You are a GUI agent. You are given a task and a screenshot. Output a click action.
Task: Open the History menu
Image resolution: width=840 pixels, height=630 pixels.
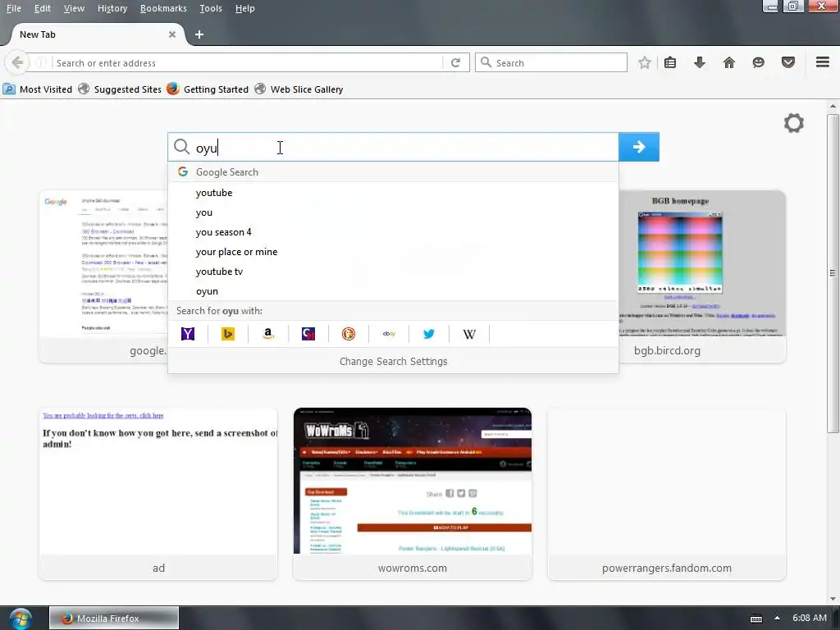[112, 8]
